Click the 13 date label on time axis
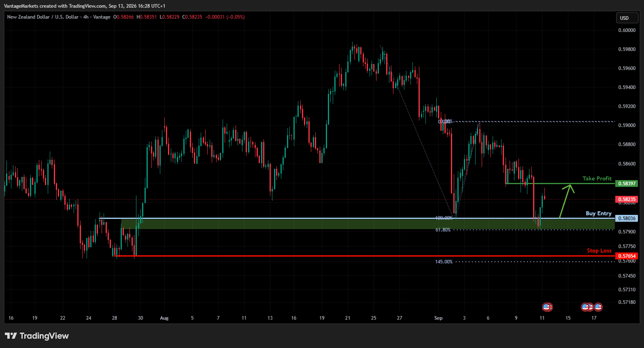The width and height of the screenshot is (644, 348). (x=270, y=318)
